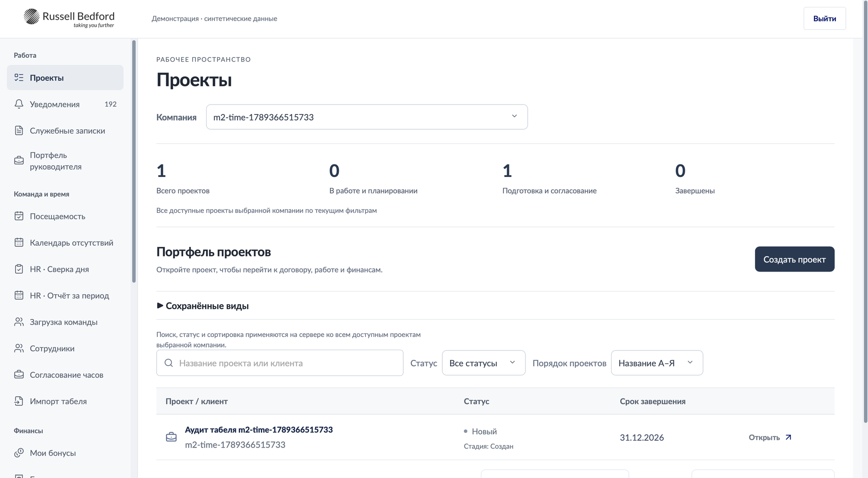Screen dimensions: 868x478
Task: Click the 192 notifications count badge
Action: tap(111, 104)
